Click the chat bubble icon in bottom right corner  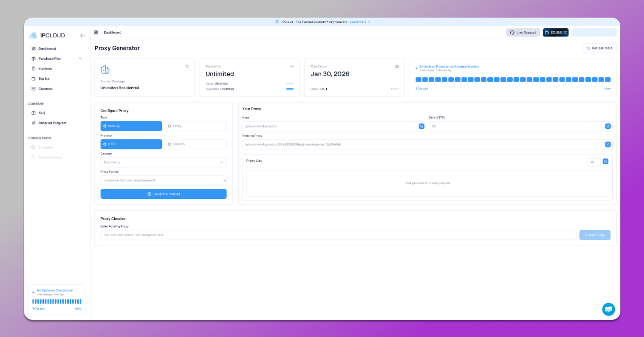coord(608,309)
